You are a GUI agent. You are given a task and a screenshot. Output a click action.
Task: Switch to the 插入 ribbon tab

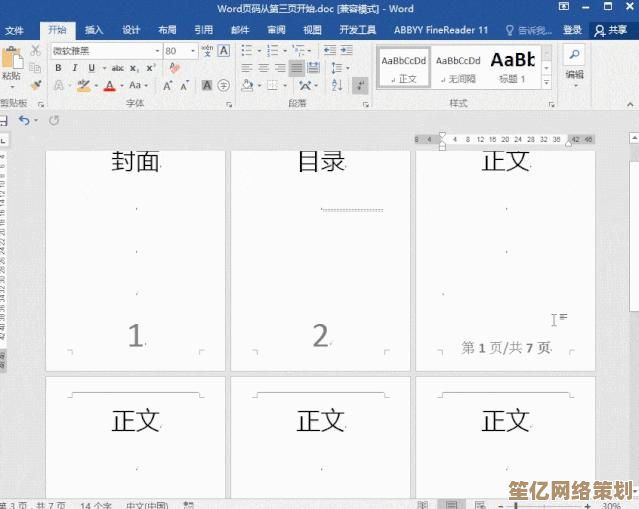click(x=94, y=30)
